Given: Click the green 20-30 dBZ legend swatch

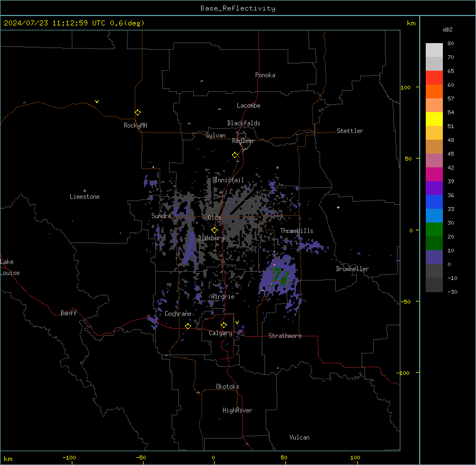Looking at the screenshot, I should click(x=434, y=230).
